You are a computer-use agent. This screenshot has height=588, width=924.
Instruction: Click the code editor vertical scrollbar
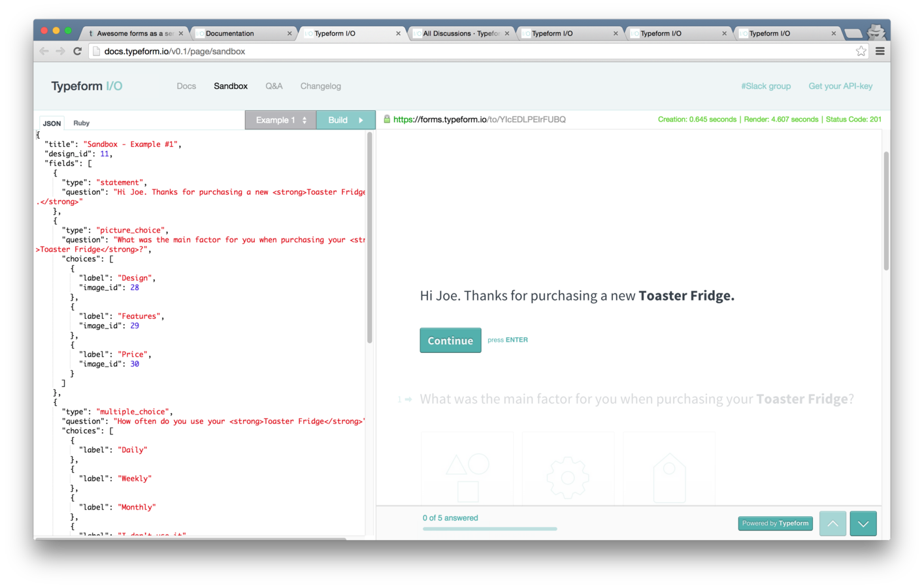pos(370,238)
